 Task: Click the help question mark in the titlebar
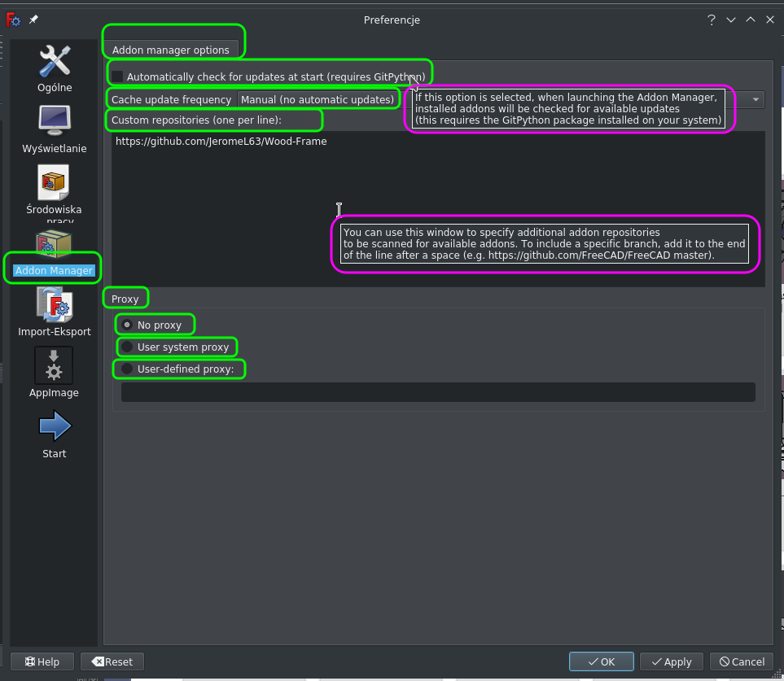point(711,20)
